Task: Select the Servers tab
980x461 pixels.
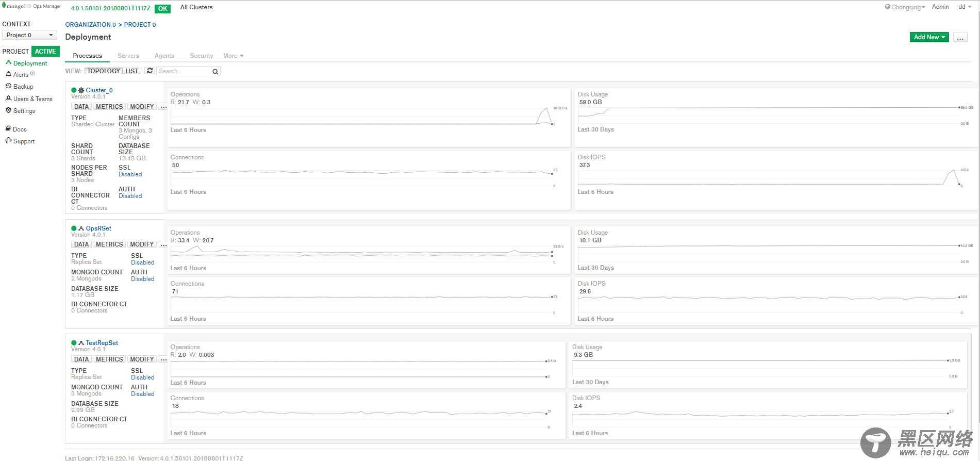Action: (x=128, y=56)
